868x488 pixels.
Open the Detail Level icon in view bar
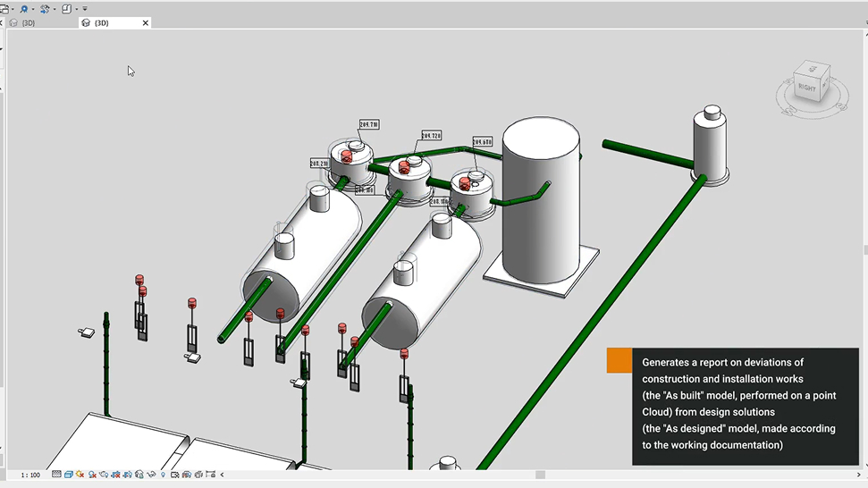tap(56, 475)
